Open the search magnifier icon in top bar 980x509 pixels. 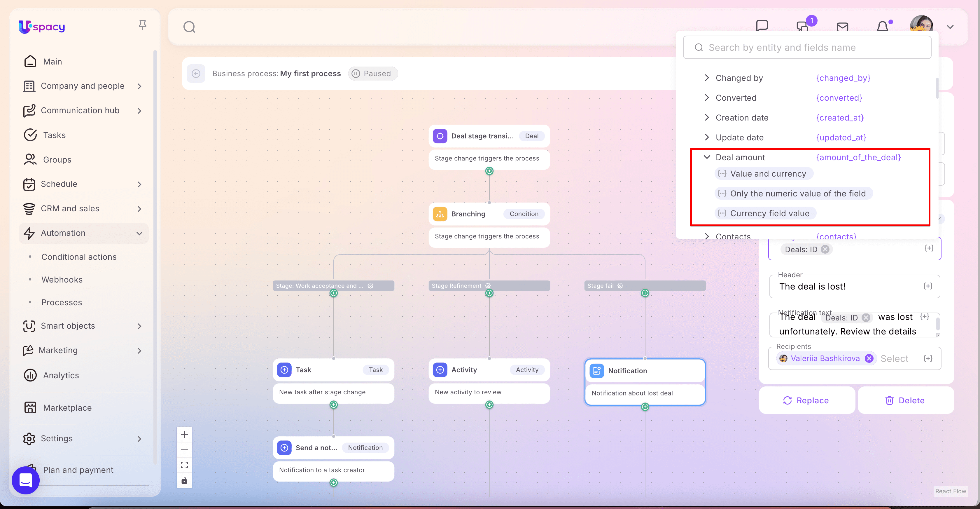[x=189, y=27]
